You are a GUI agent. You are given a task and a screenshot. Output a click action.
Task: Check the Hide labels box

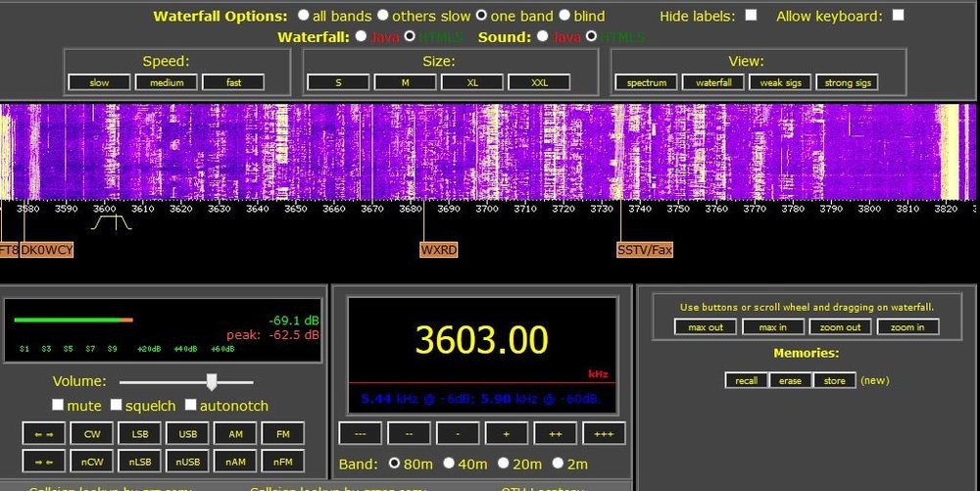[751, 16]
